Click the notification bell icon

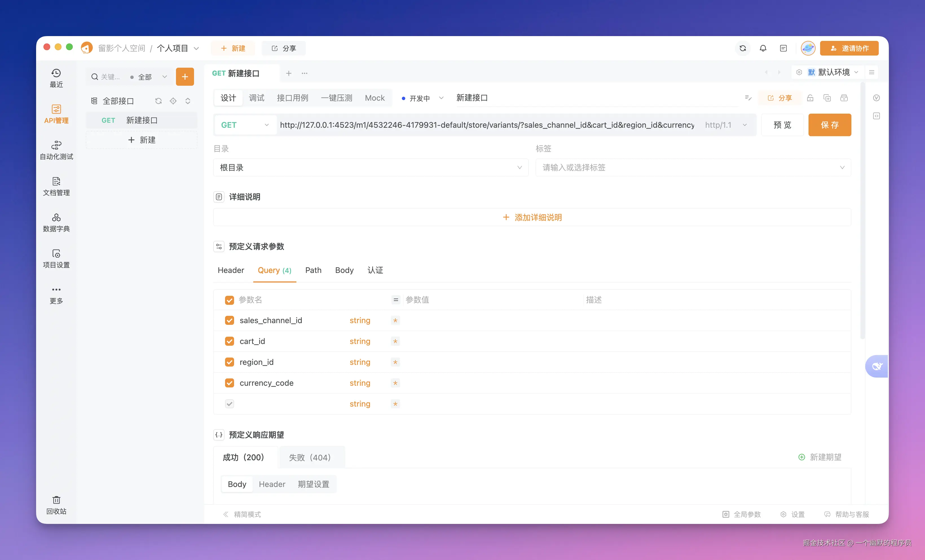[763, 48]
